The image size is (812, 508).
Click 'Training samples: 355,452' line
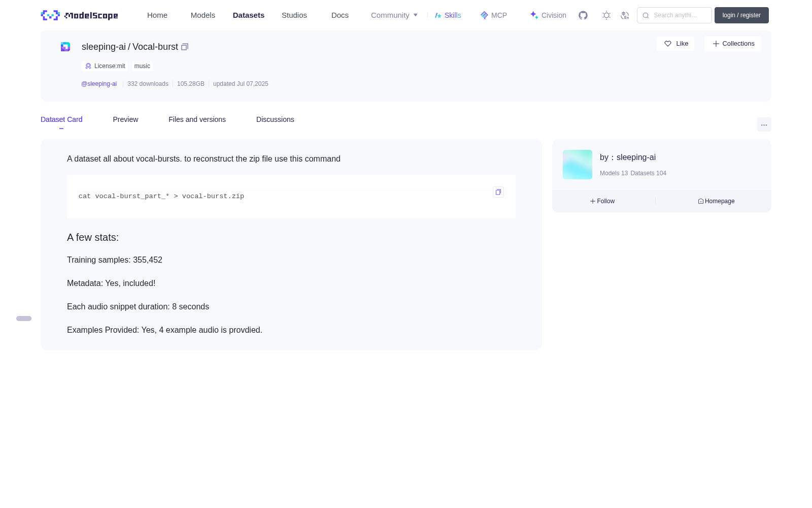[x=115, y=260]
